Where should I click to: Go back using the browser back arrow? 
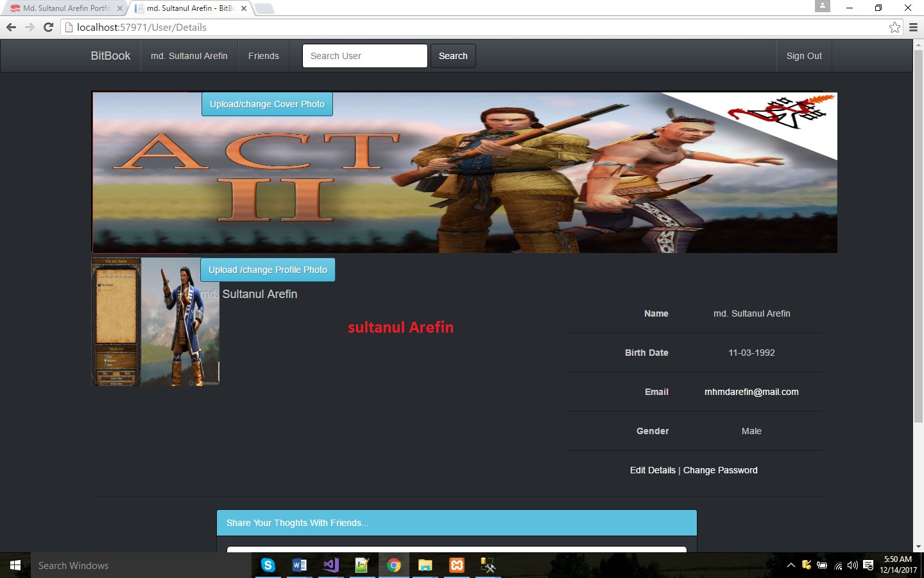coord(11,27)
